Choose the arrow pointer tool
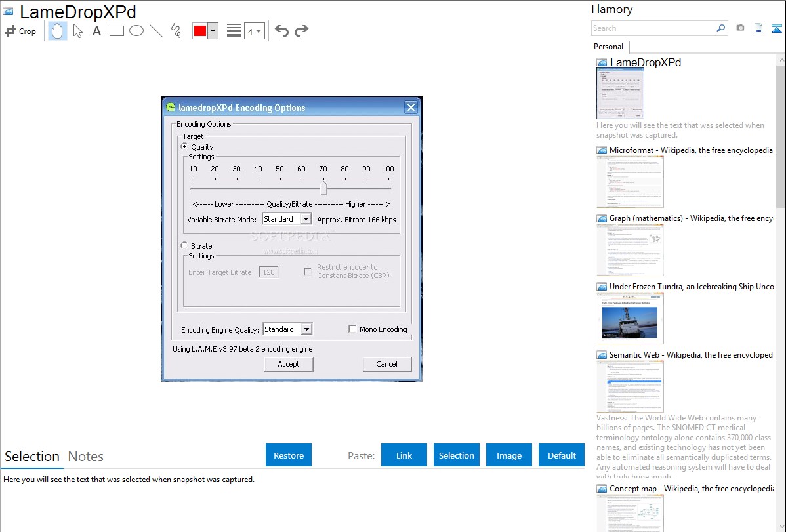 (77, 31)
